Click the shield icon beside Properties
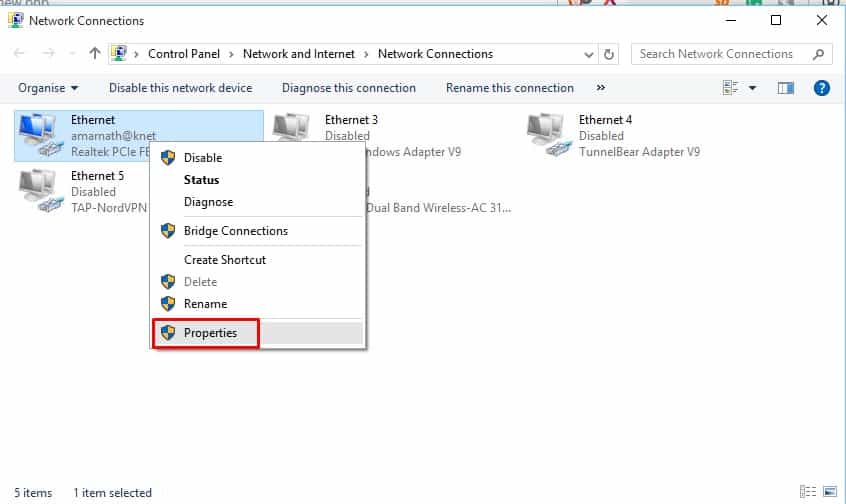This screenshot has height=504, width=846. [168, 333]
